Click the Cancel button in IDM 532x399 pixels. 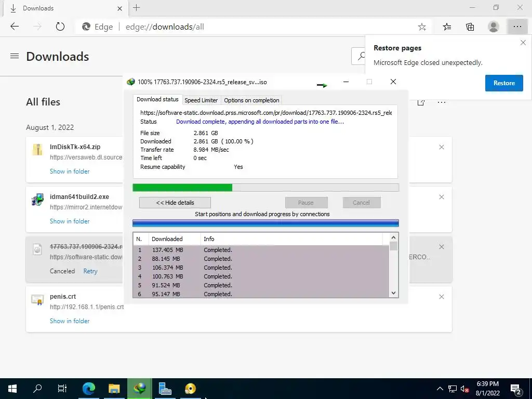pos(362,203)
